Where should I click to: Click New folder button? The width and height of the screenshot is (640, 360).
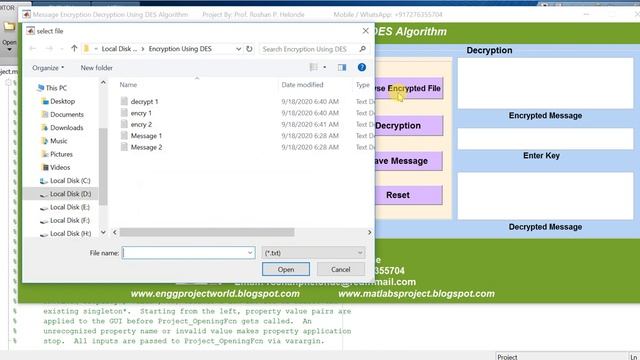pyautogui.click(x=96, y=68)
